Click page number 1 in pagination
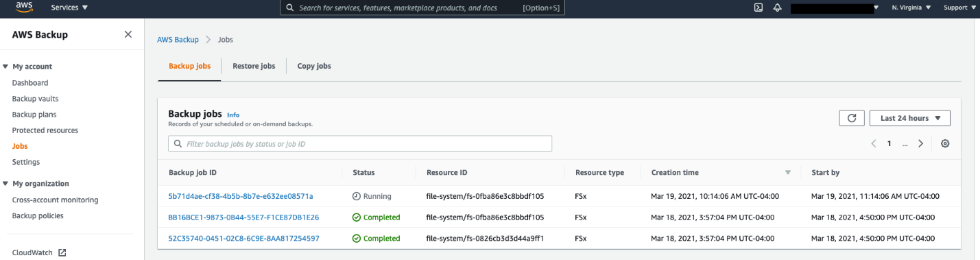The image size is (980, 260). coord(889,143)
